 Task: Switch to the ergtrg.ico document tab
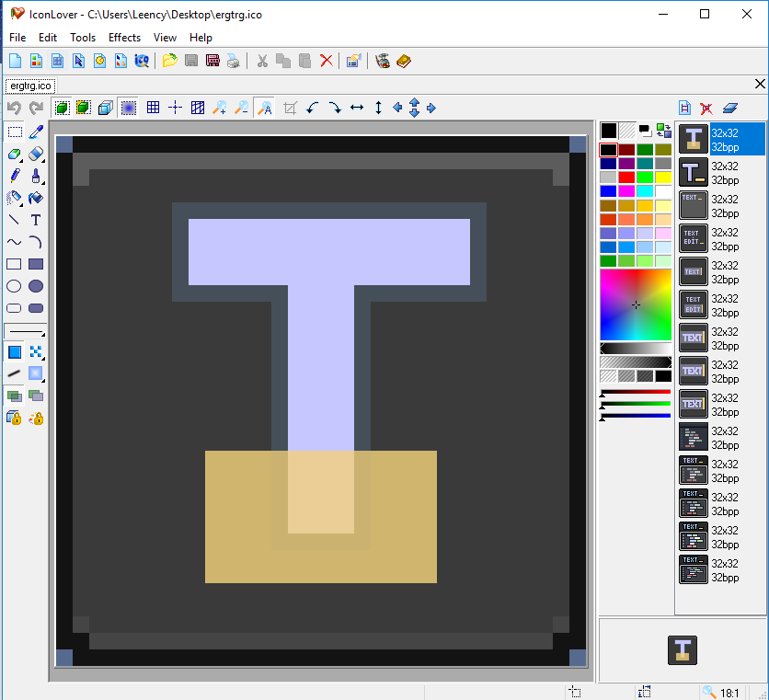click(29, 85)
